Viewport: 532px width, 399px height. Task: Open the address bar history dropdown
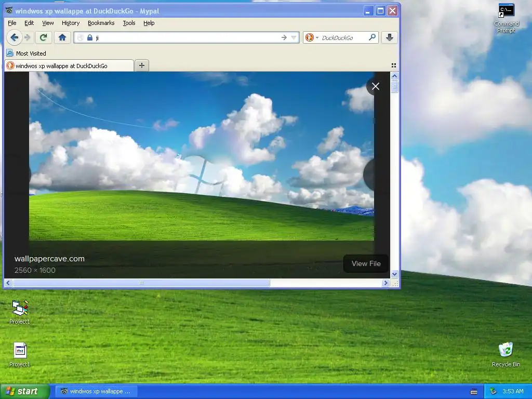(x=294, y=37)
